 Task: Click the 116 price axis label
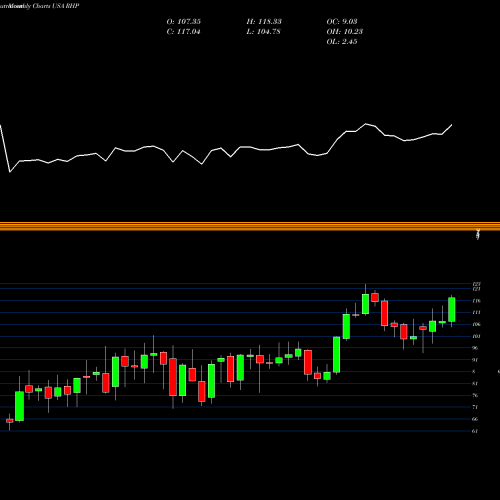pyautogui.click(x=477, y=301)
